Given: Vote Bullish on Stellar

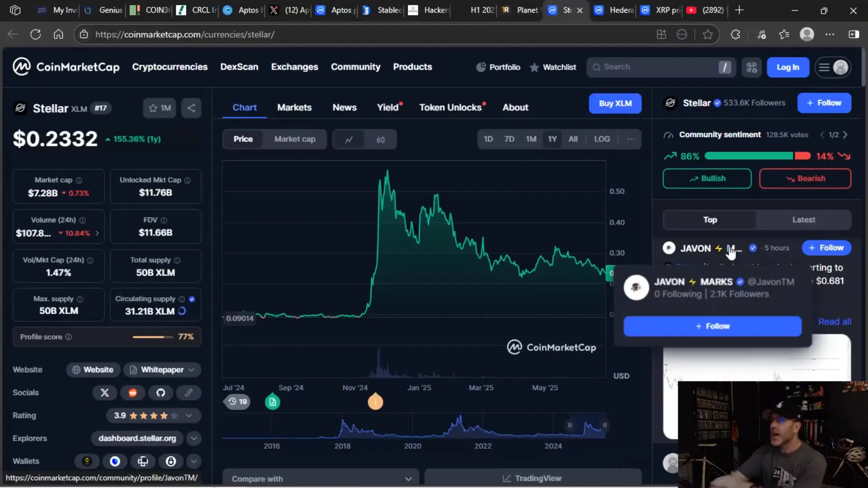Looking at the screenshot, I should pos(707,179).
